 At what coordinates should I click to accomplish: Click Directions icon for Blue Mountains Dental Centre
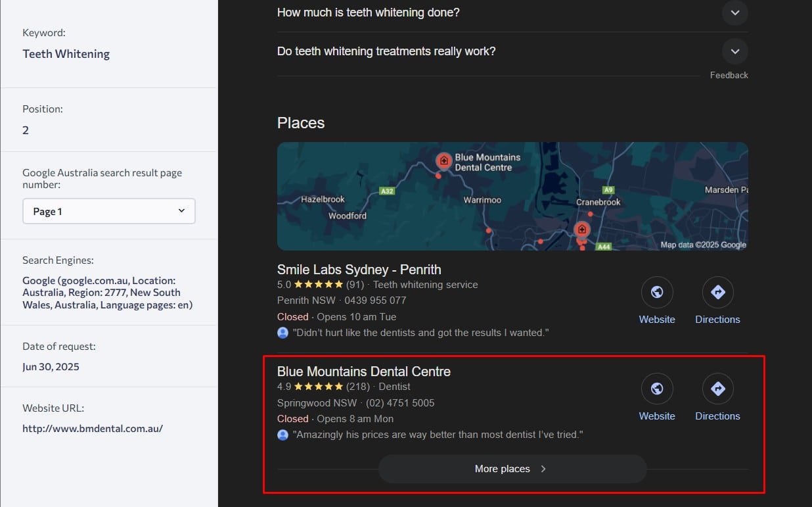point(717,389)
